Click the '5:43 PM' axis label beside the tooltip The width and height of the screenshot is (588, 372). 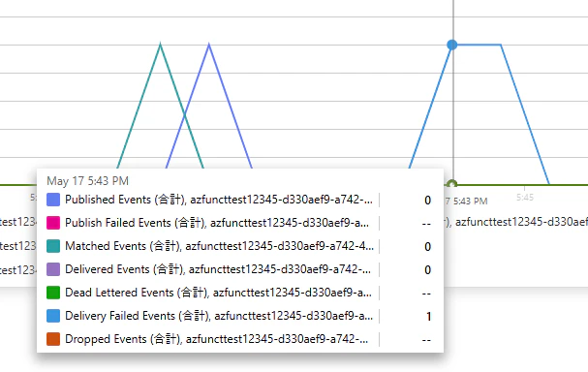tap(467, 201)
